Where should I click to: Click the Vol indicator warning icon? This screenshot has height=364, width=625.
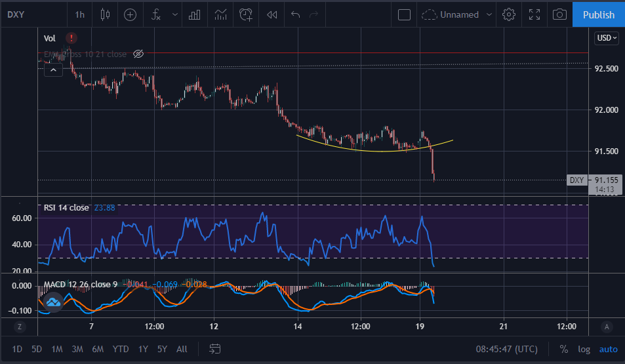point(71,38)
